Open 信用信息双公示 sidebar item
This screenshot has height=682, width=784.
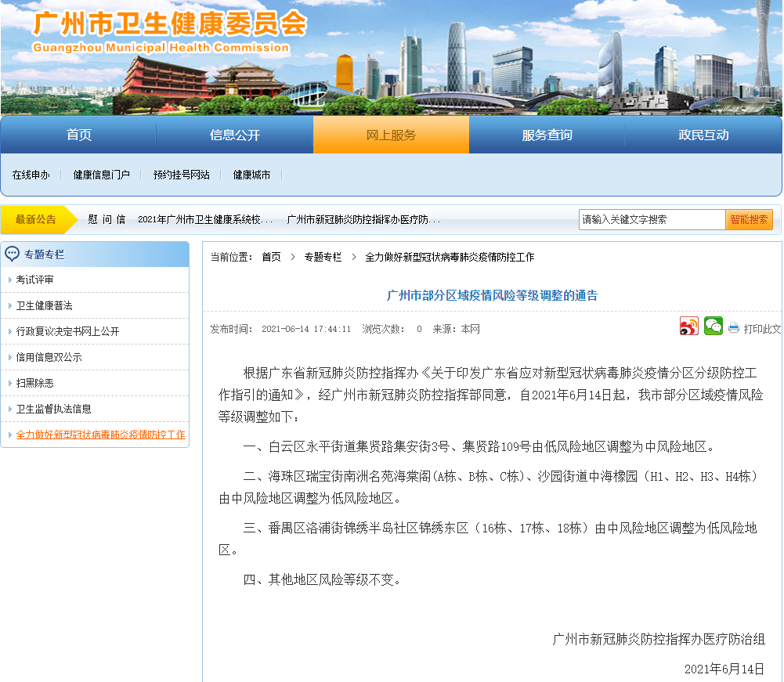(49, 357)
